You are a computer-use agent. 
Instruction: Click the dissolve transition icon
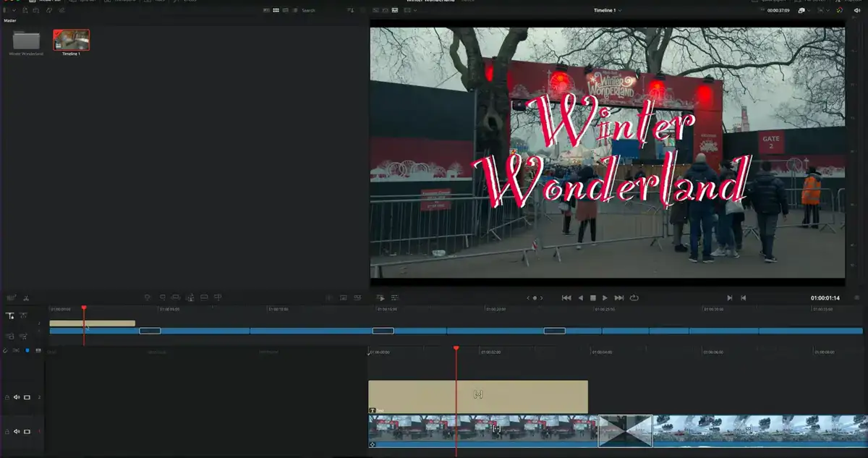pyautogui.click(x=344, y=297)
